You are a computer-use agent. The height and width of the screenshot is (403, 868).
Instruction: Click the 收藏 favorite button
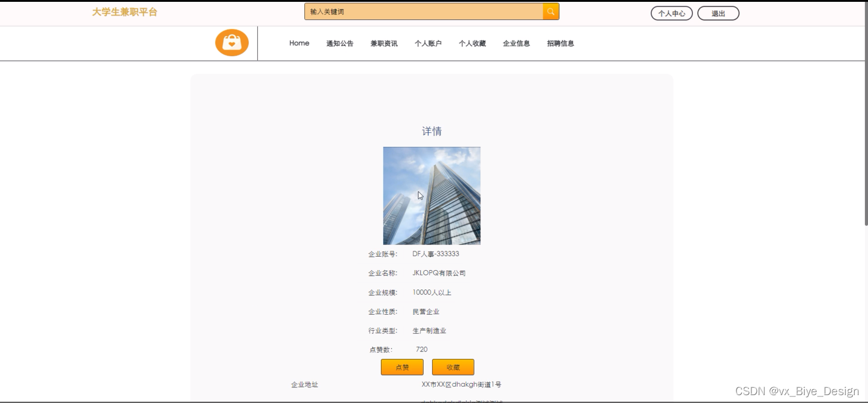(x=453, y=367)
